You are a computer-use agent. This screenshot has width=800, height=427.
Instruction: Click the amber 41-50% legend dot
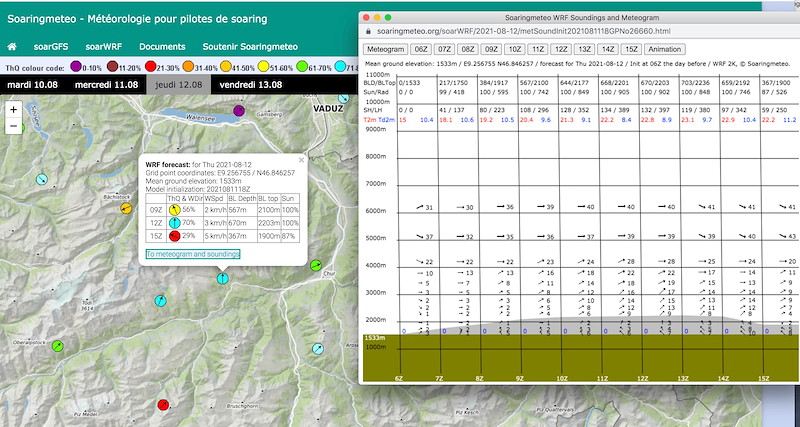point(226,66)
